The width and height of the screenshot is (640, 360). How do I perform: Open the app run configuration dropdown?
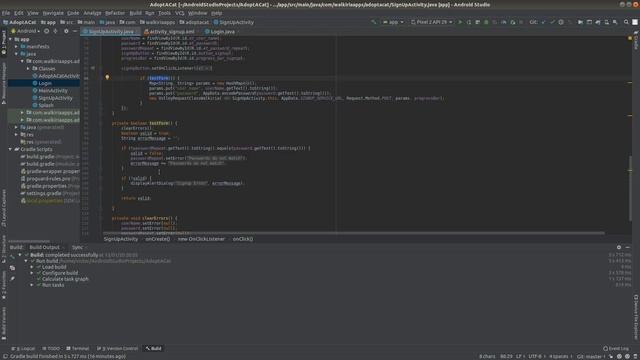393,22
